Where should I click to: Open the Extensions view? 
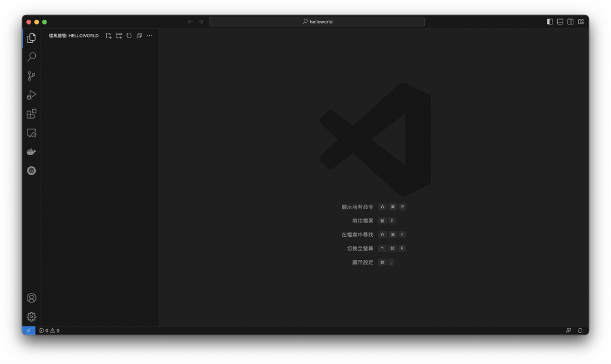pos(32,114)
